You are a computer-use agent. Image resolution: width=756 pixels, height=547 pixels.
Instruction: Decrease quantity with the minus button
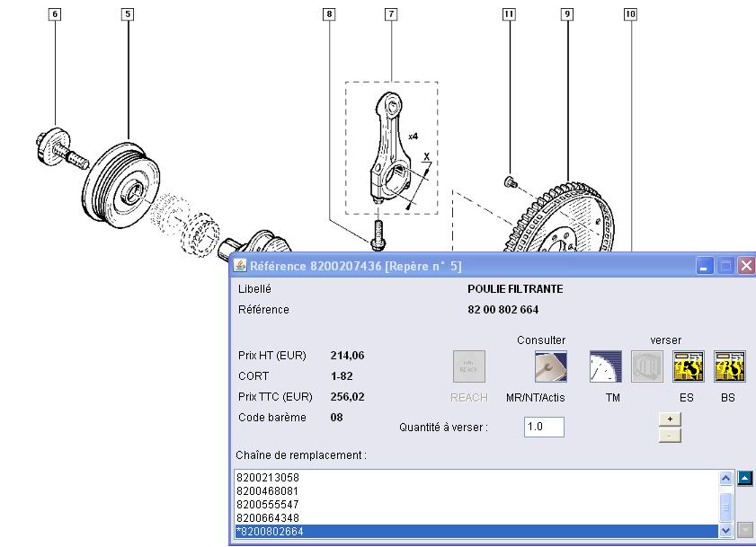670,435
